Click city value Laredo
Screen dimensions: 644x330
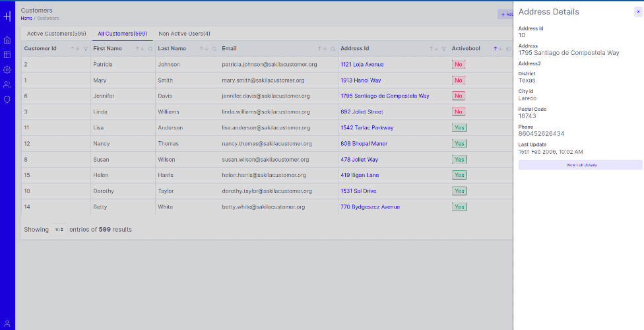point(527,98)
